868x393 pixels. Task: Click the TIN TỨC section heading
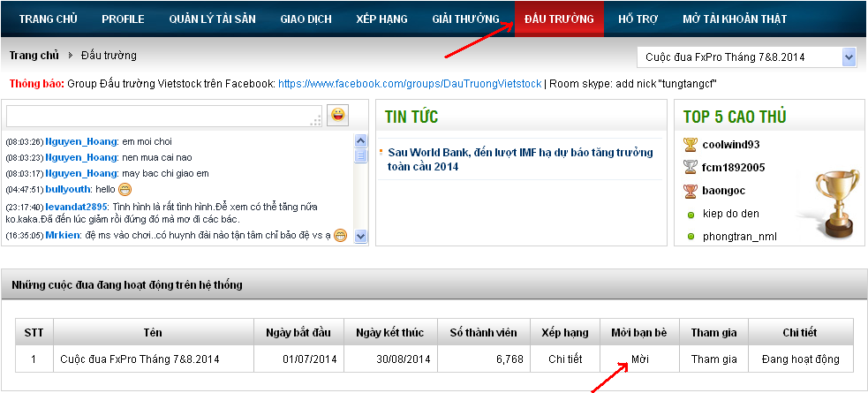point(411,117)
